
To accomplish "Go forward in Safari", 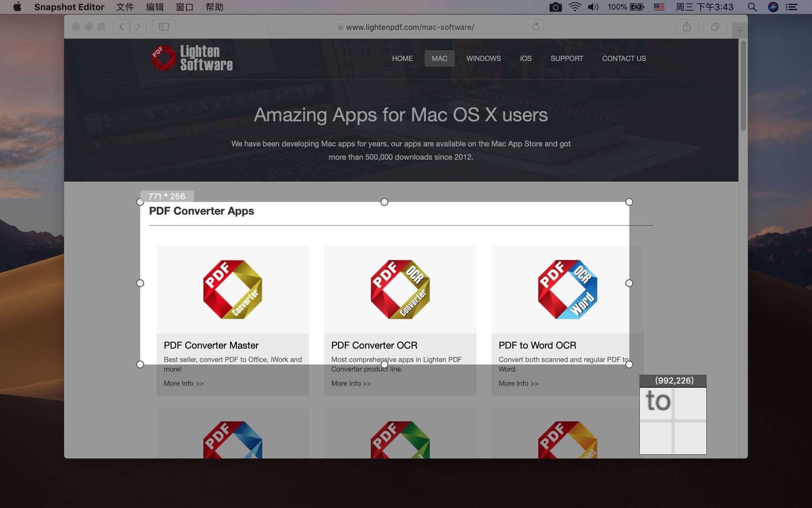I will pos(138,27).
